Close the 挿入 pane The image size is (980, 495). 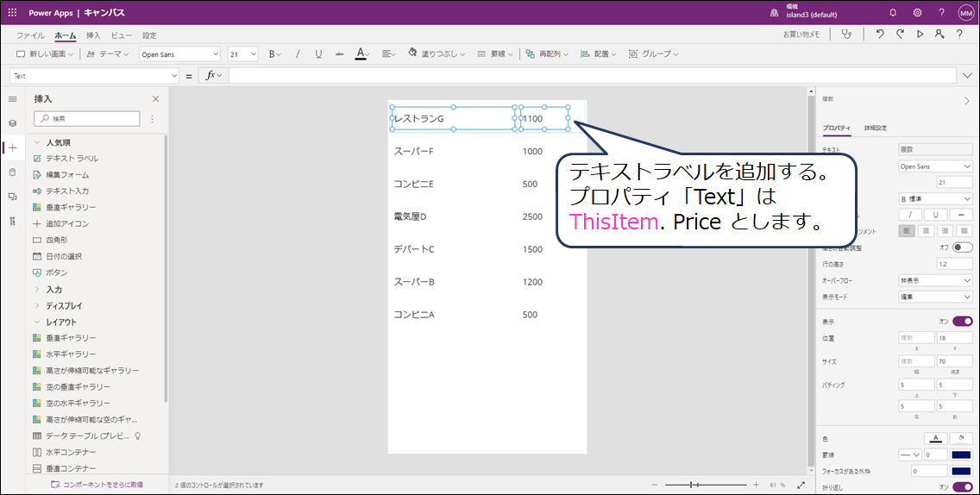pos(155,99)
